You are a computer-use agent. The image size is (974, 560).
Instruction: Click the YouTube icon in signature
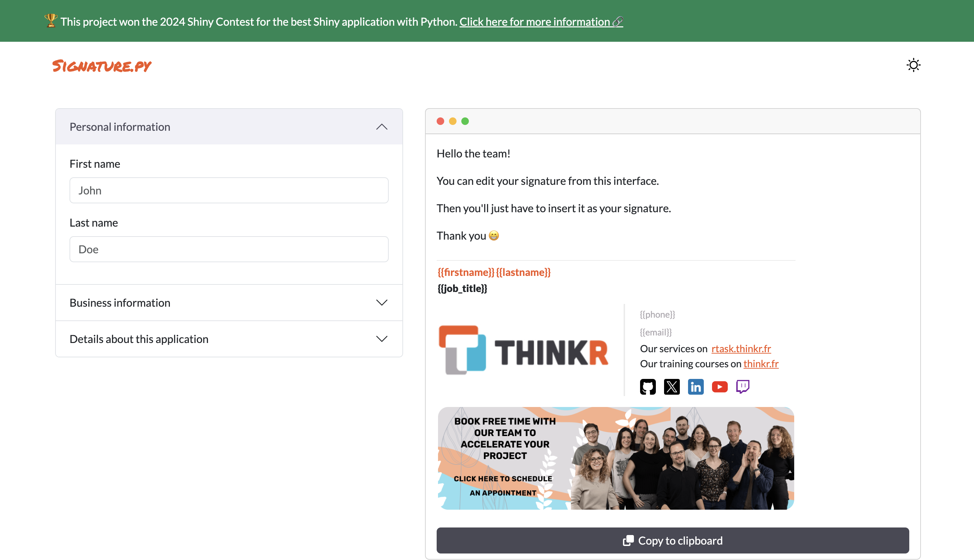pyautogui.click(x=719, y=387)
